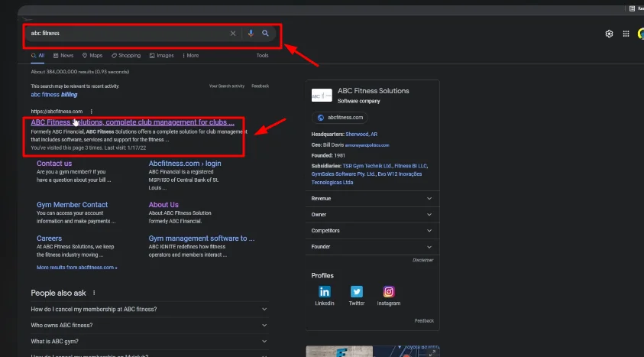This screenshot has height=357, width=644.
Task: Open the Google apps grid icon
Action: click(x=626, y=34)
